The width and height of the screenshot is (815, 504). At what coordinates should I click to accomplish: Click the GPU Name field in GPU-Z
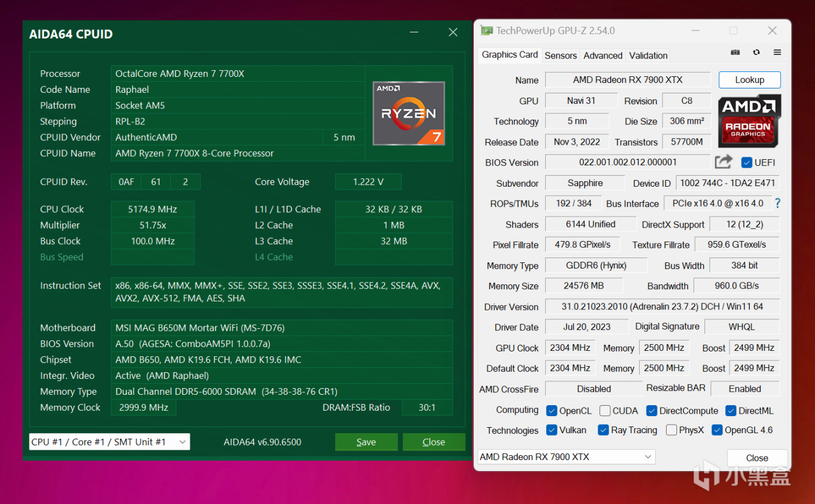628,80
